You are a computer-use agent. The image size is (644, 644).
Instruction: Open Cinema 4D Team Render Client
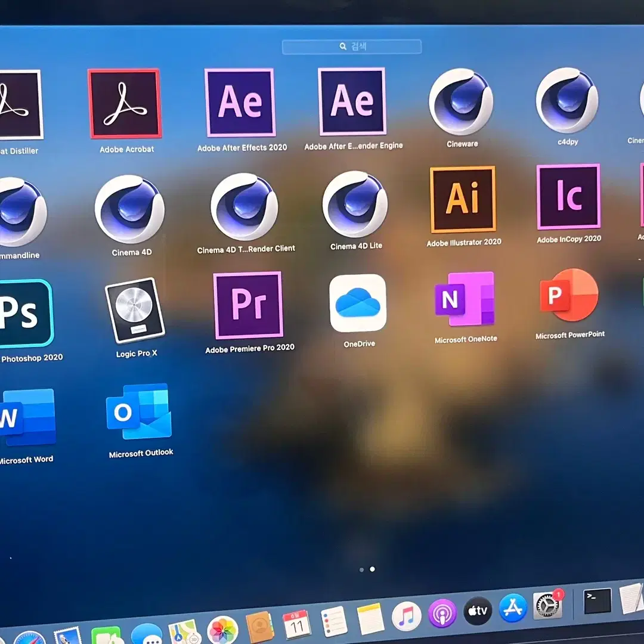244,206
